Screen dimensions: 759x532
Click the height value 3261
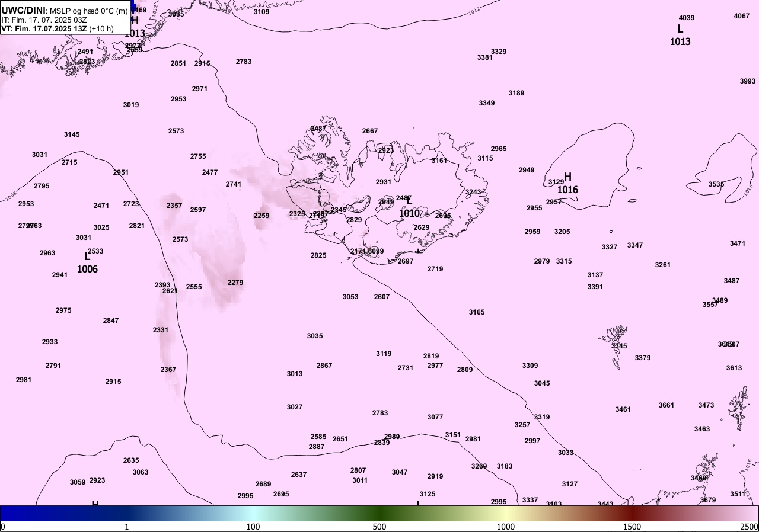(663, 265)
